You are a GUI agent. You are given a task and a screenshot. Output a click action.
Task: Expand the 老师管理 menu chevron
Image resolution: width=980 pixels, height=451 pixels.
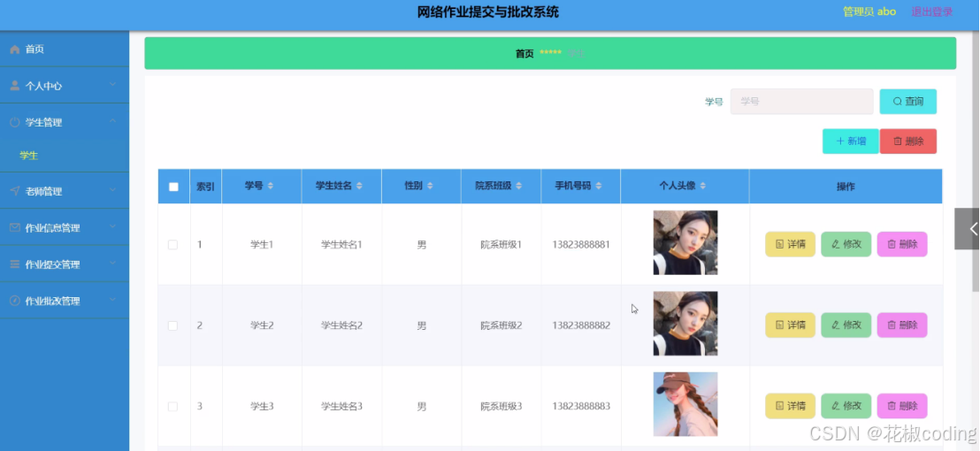[112, 190]
